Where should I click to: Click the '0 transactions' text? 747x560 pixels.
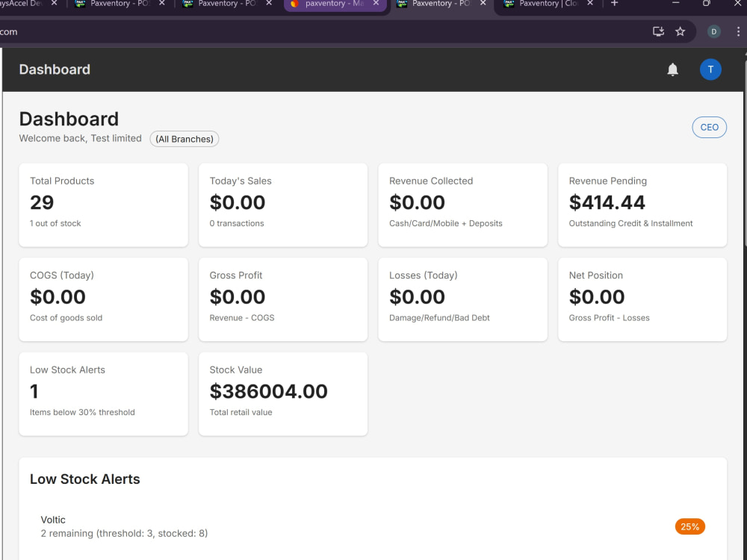[x=237, y=223]
